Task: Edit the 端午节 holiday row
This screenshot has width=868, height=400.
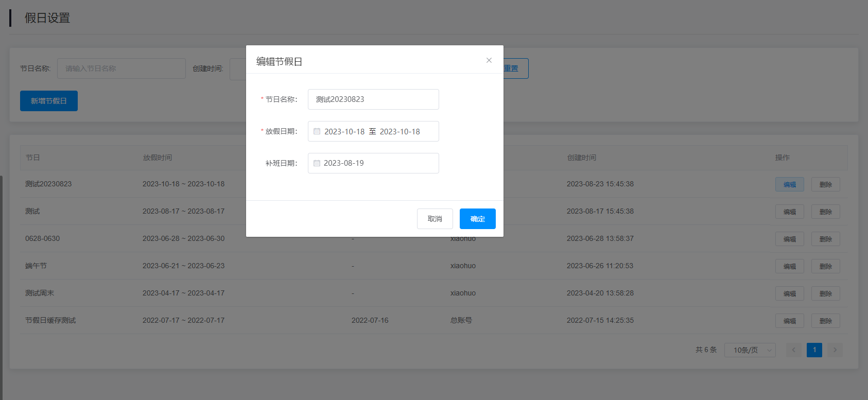Action: coord(789,266)
